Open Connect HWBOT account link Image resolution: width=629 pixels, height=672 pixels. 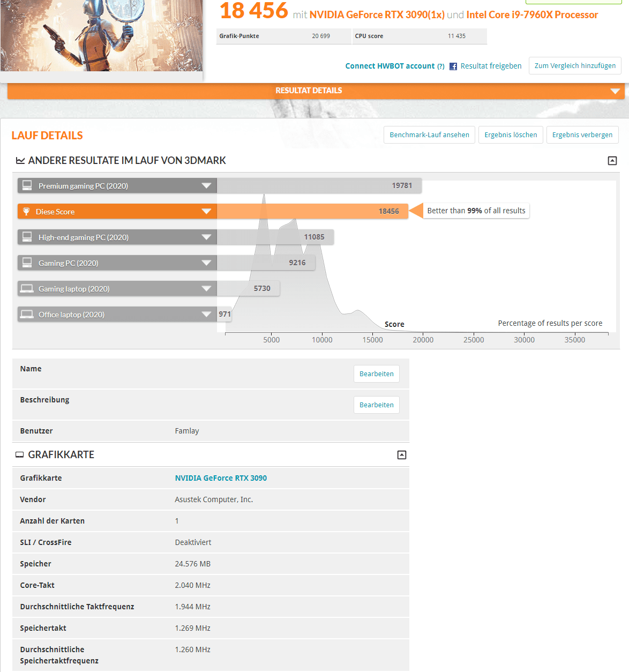point(390,66)
